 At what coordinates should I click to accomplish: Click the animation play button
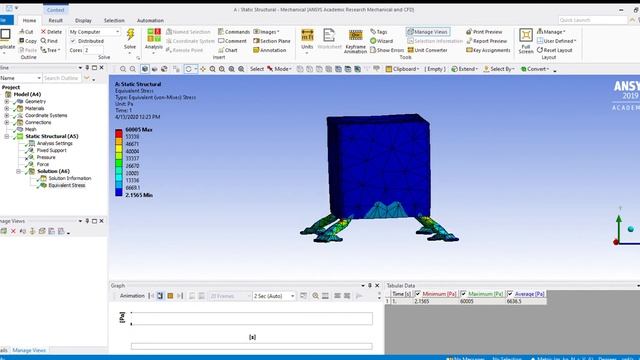point(160,296)
